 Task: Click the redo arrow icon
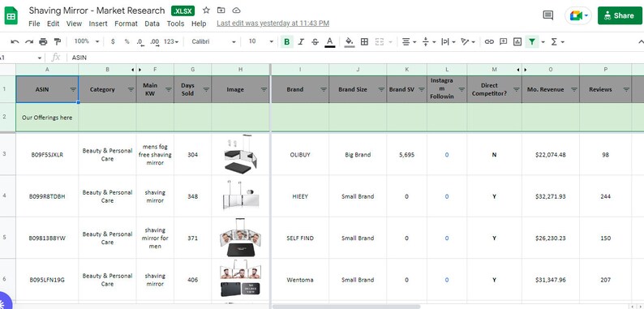coord(29,41)
